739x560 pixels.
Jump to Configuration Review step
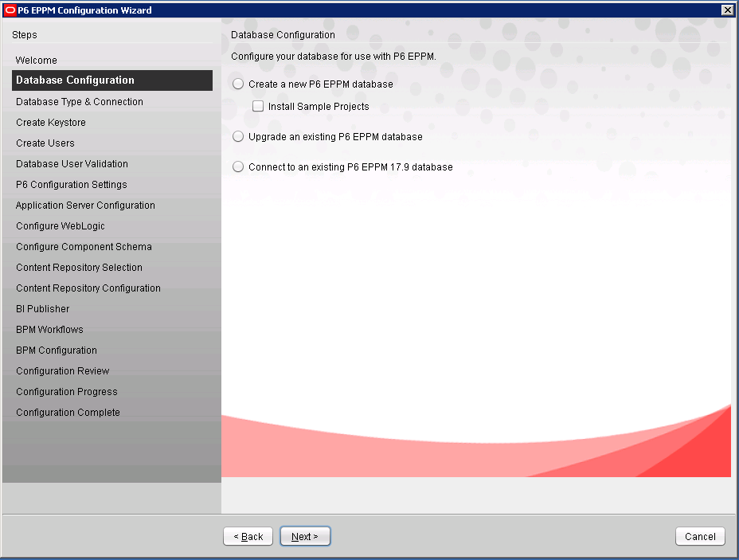point(63,371)
